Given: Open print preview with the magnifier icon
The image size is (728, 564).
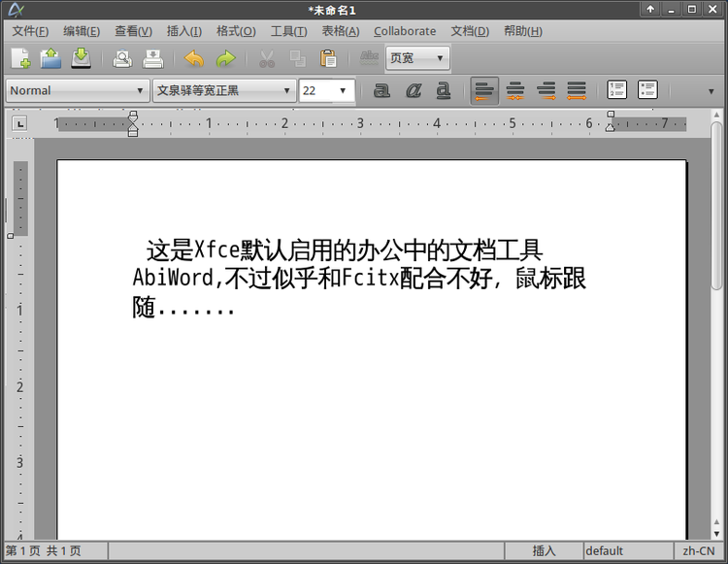Looking at the screenshot, I should click(x=122, y=58).
